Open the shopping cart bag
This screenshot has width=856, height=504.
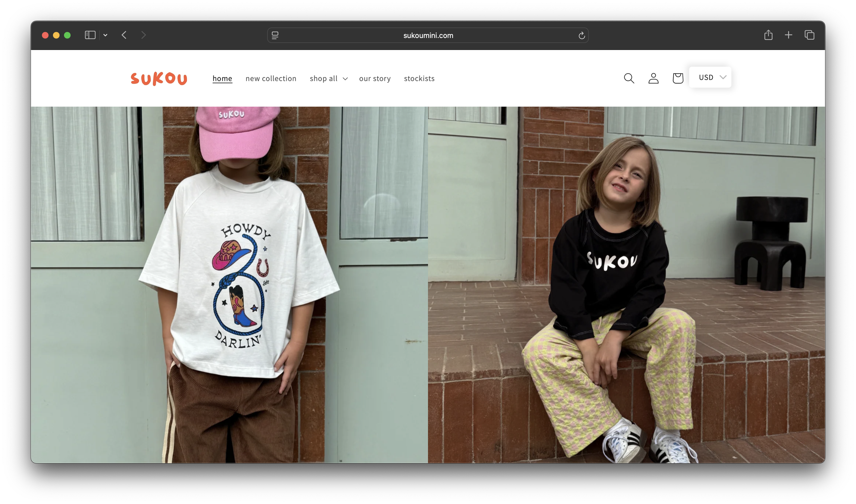678,78
